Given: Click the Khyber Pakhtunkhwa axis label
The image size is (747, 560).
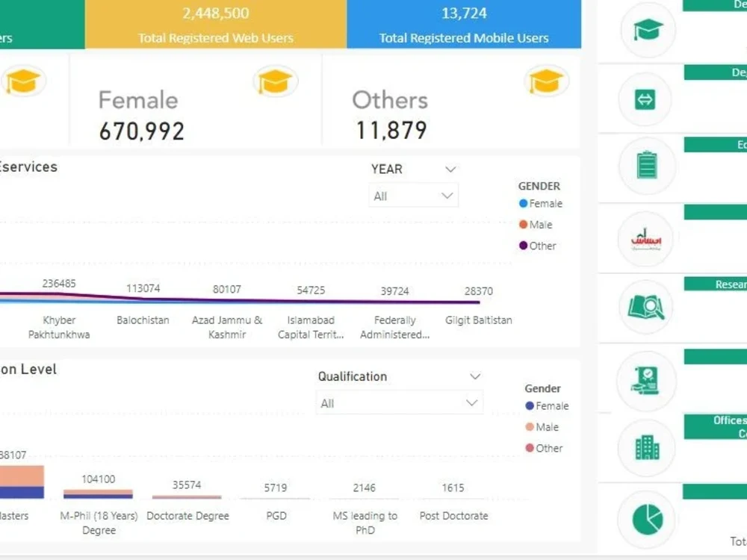Looking at the screenshot, I should pos(59,327).
